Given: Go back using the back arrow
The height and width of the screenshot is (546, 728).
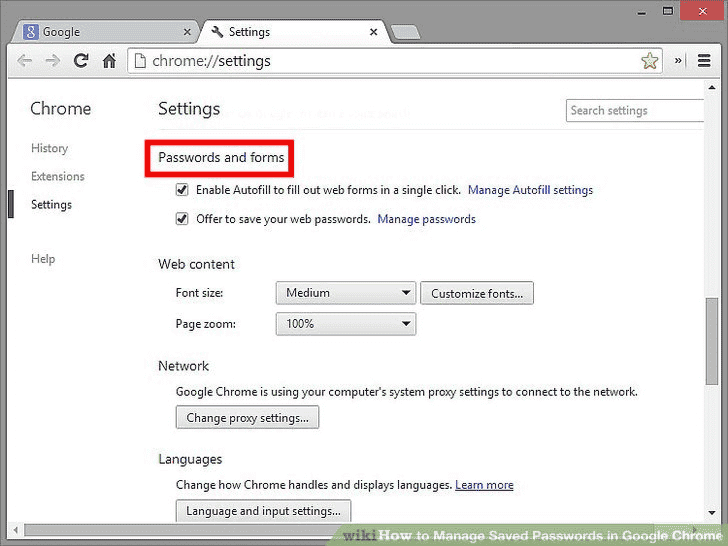Looking at the screenshot, I should (25, 61).
